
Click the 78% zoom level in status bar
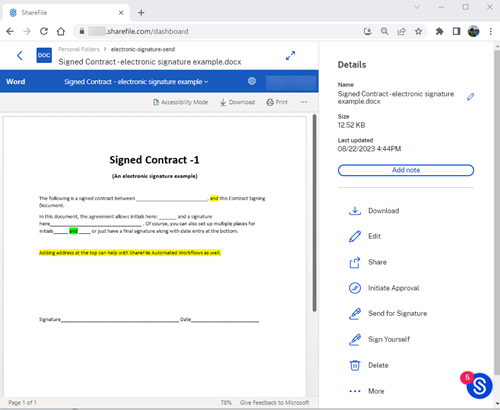pyautogui.click(x=226, y=403)
